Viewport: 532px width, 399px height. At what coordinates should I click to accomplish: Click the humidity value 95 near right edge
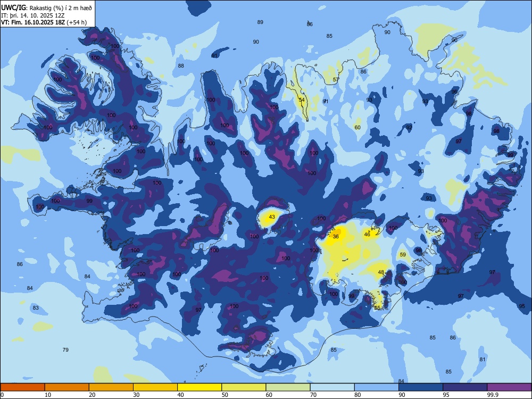522,306
